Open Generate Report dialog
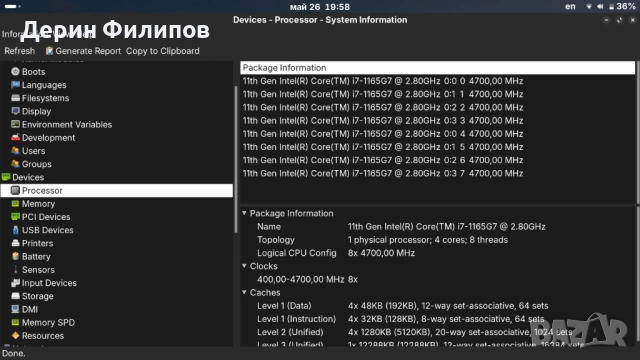Image resolution: width=640 pixels, height=360 pixels. [83, 51]
